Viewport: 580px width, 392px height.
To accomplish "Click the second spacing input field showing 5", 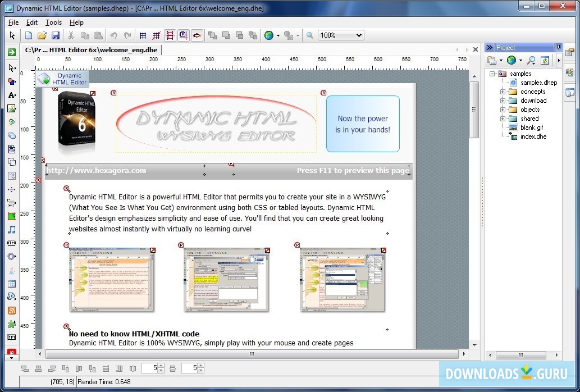I will pyautogui.click(x=189, y=368).
